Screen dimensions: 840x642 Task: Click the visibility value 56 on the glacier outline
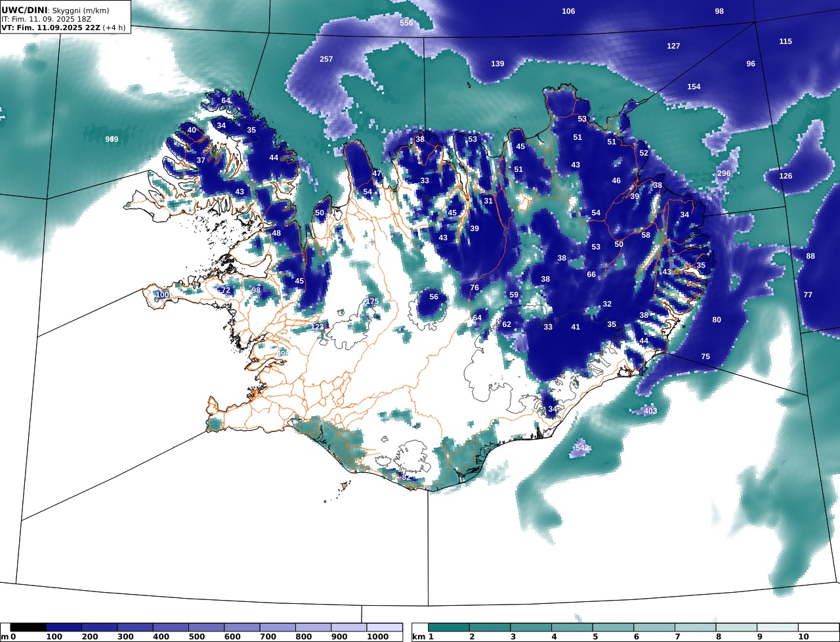click(434, 297)
